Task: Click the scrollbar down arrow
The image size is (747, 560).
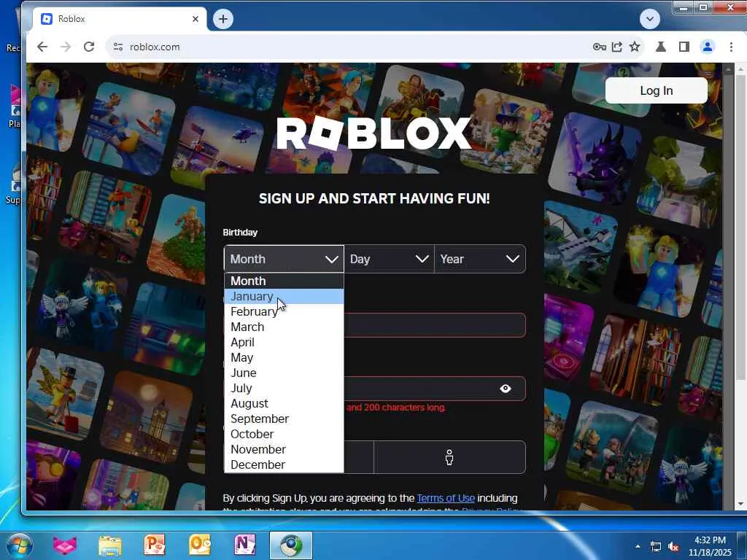Action: coord(741,504)
